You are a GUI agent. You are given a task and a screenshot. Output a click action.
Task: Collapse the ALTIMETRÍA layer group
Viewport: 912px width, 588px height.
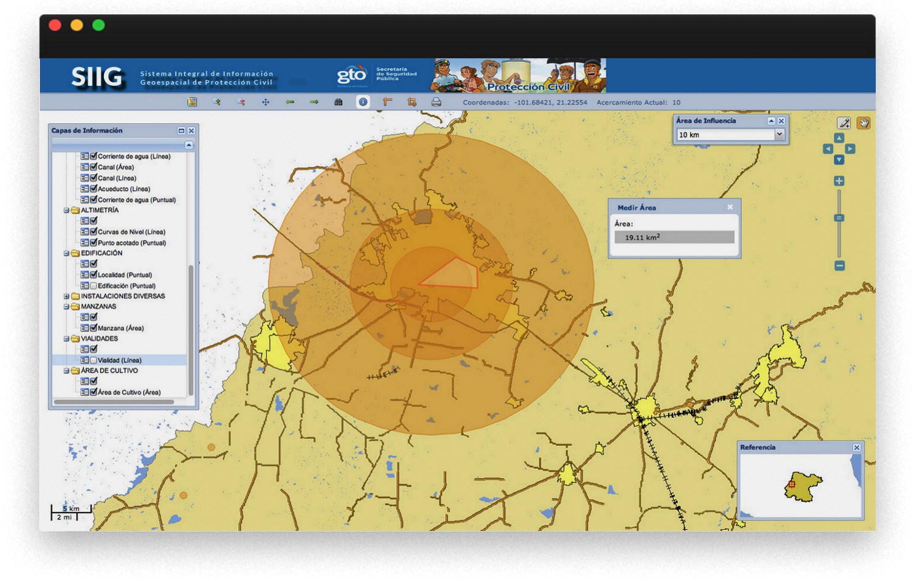[x=66, y=210]
